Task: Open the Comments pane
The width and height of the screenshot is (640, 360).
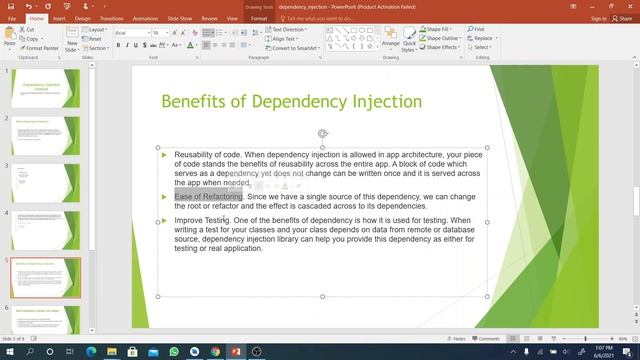Action: tap(486, 338)
